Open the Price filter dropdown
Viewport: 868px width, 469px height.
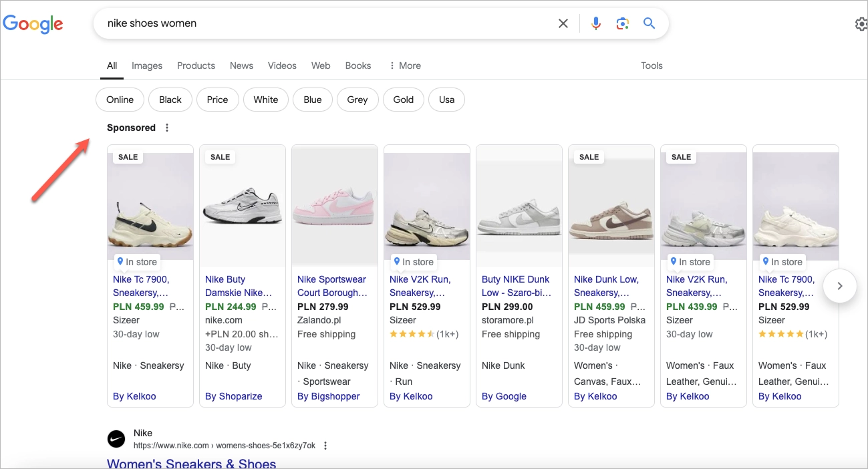[217, 99]
